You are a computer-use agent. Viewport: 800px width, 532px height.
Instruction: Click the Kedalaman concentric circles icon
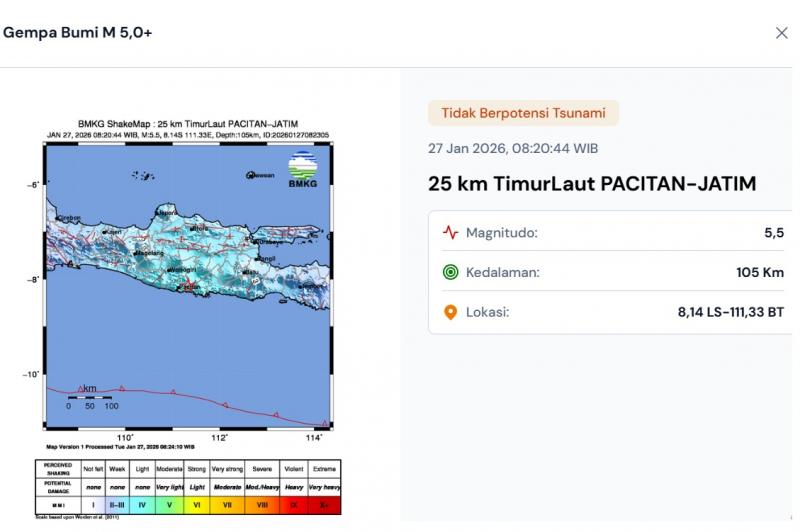tap(450, 272)
